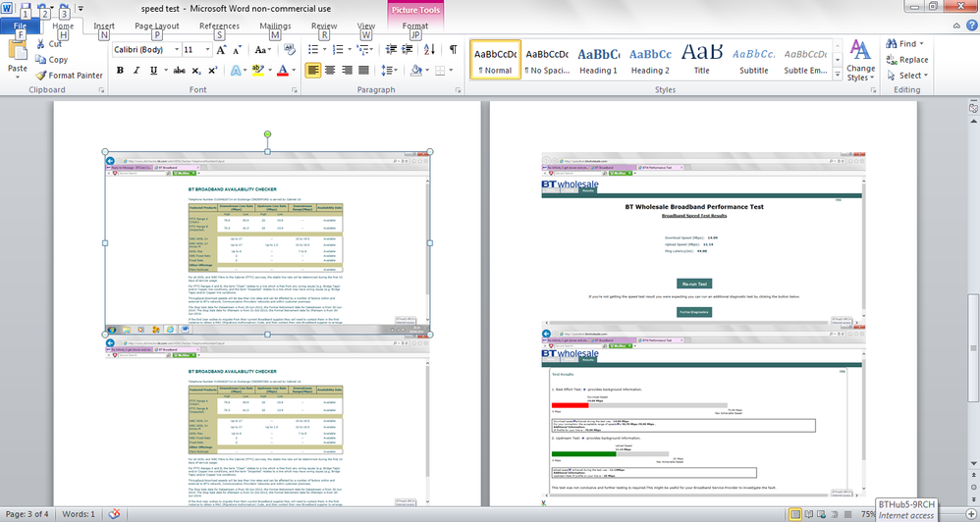
Task: Click Page: 3 of 4 indicator
Action: [x=27, y=514]
